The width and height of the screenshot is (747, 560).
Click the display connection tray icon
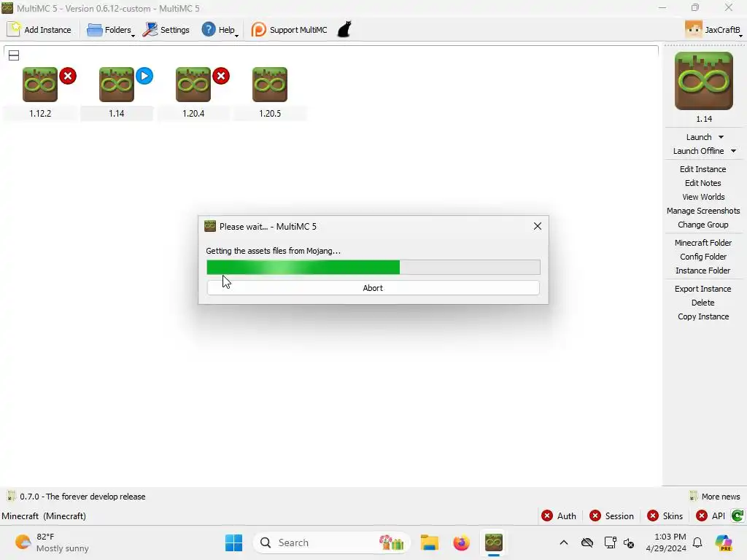[611, 542]
